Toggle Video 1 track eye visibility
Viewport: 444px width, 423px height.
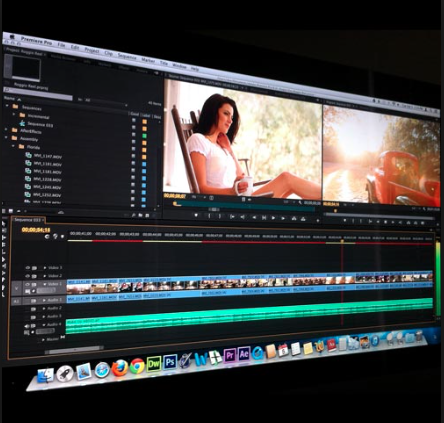coord(28,284)
